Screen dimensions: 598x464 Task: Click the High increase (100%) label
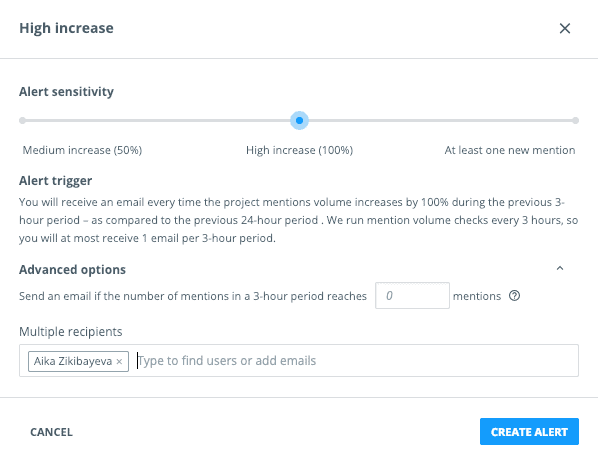(299, 150)
